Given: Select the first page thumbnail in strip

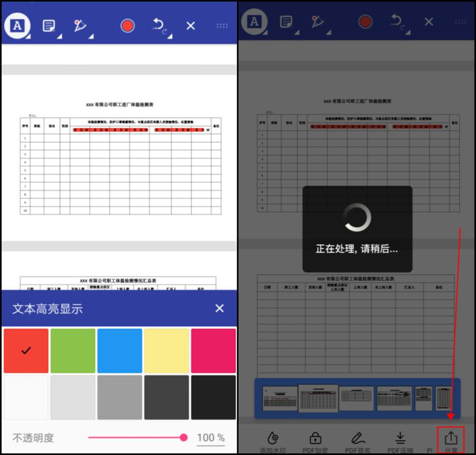Looking at the screenshot, I should (280, 398).
